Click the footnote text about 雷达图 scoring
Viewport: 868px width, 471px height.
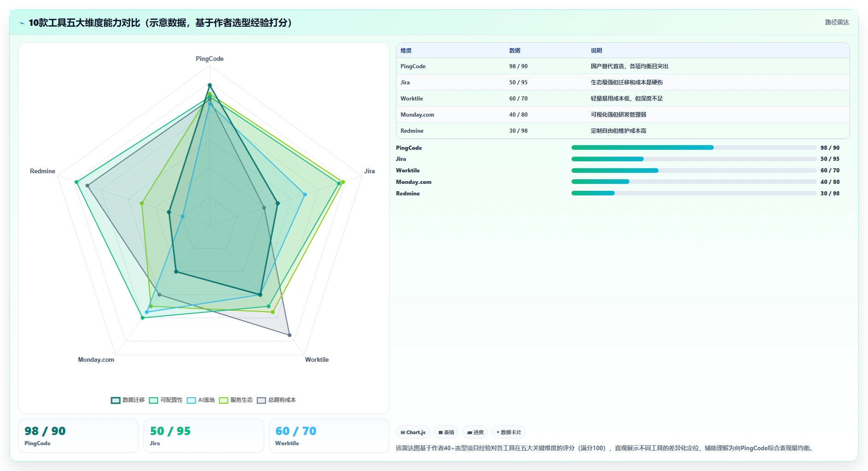point(606,448)
